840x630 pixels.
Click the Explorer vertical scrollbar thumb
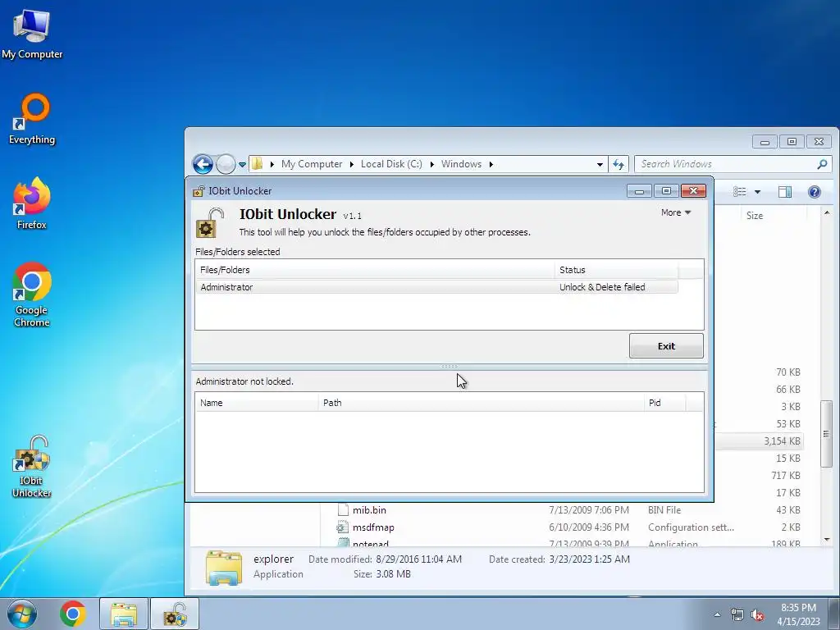(x=826, y=433)
